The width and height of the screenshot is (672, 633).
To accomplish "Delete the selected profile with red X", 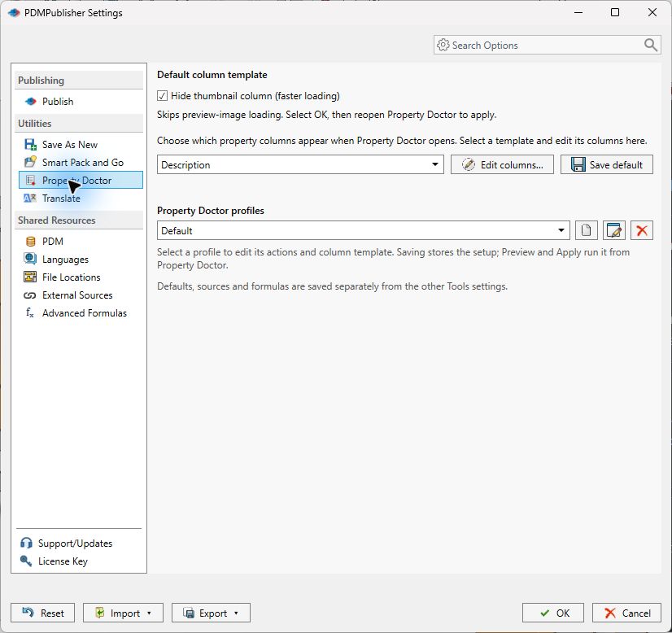I will (x=642, y=230).
